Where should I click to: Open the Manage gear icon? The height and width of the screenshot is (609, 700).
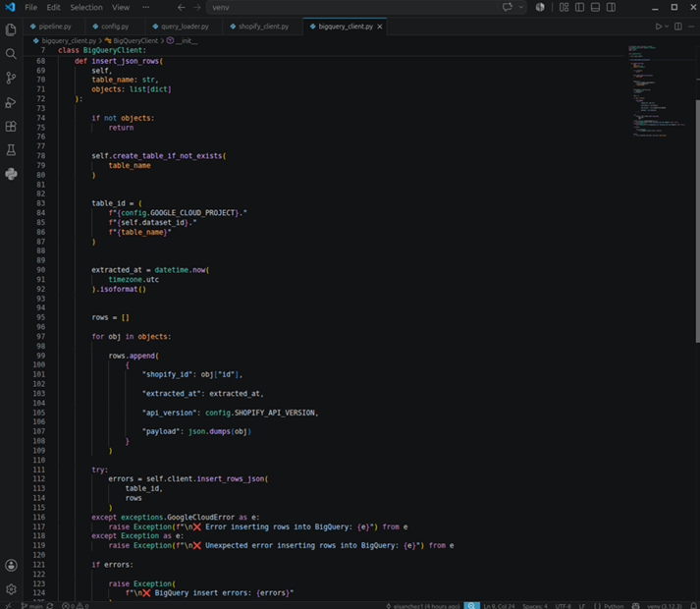11,589
